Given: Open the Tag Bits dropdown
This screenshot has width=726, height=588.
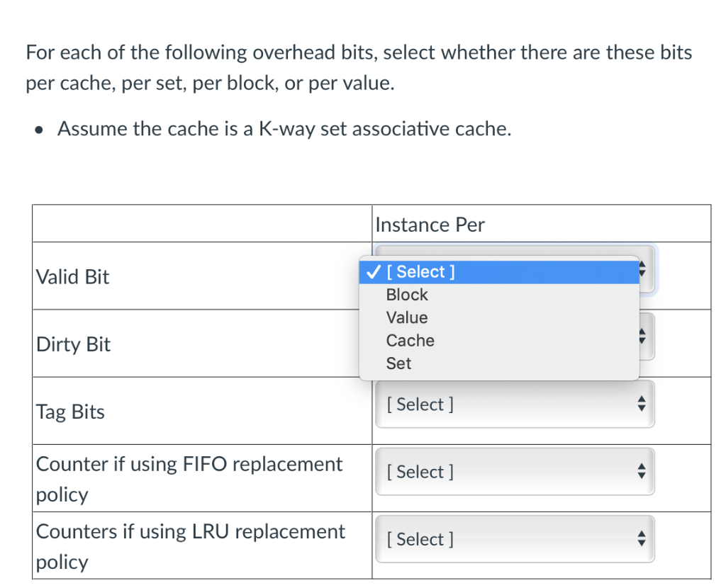Looking at the screenshot, I should (x=514, y=405).
